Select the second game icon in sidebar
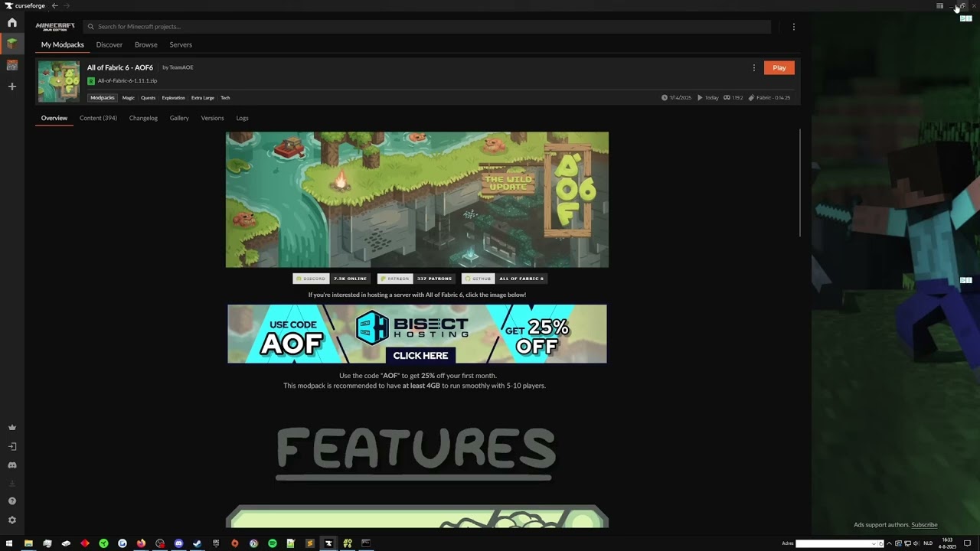The image size is (980, 551). [x=11, y=65]
